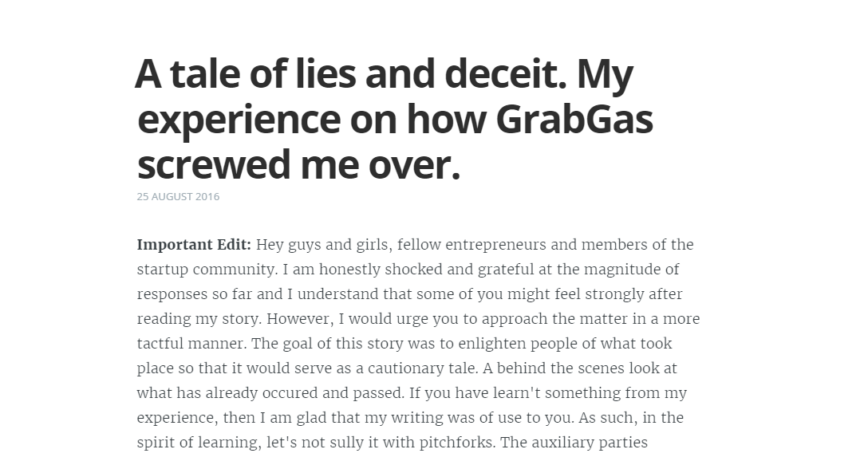Click the '25 AUGUST 2016' post date
The width and height of the screenshot is (868, 457).
tap(178, 196)
